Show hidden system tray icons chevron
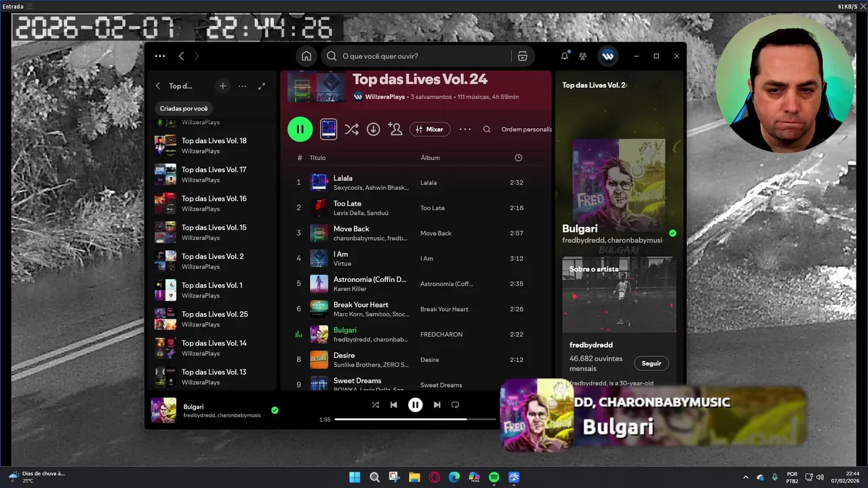Viewport: 868px width, 488px height. [746, 477]
